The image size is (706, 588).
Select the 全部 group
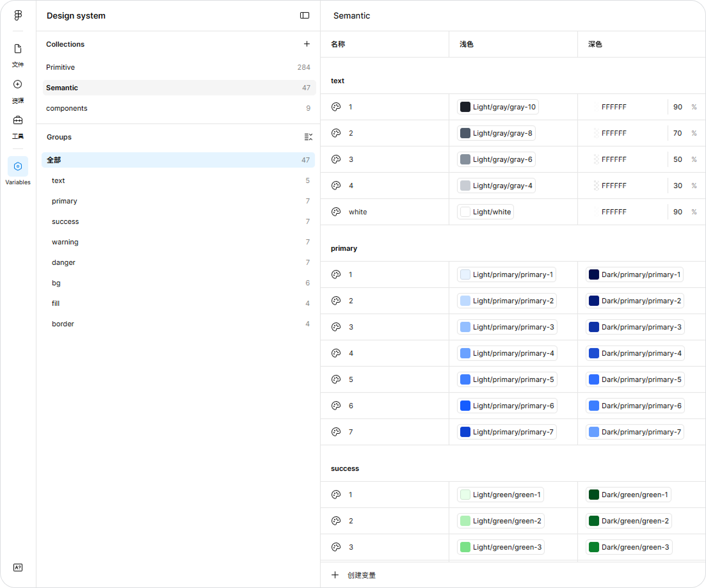pyautogui.click(x=179, y=160)
